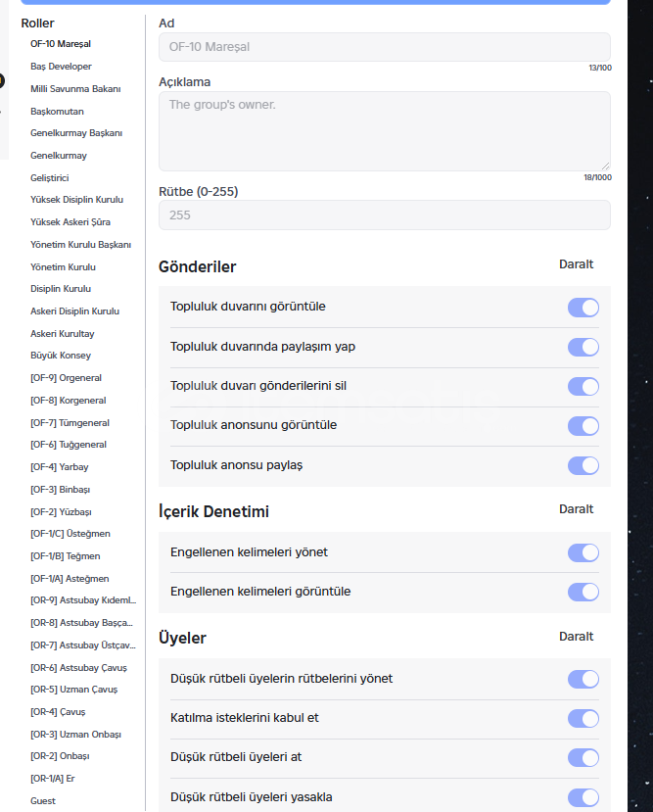
Task: Open the [OR-4] Çavuş role
Action: click(58, 711)
